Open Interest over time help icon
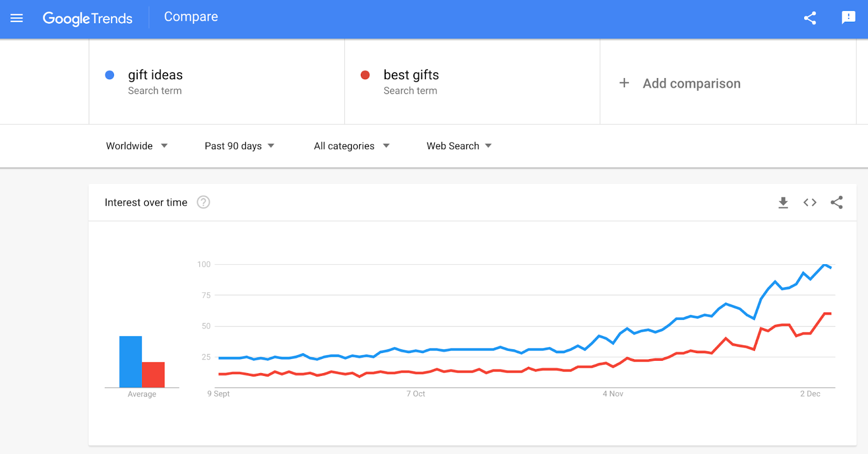The height and width of the screenshot is (454, 868). click(203, 202)
